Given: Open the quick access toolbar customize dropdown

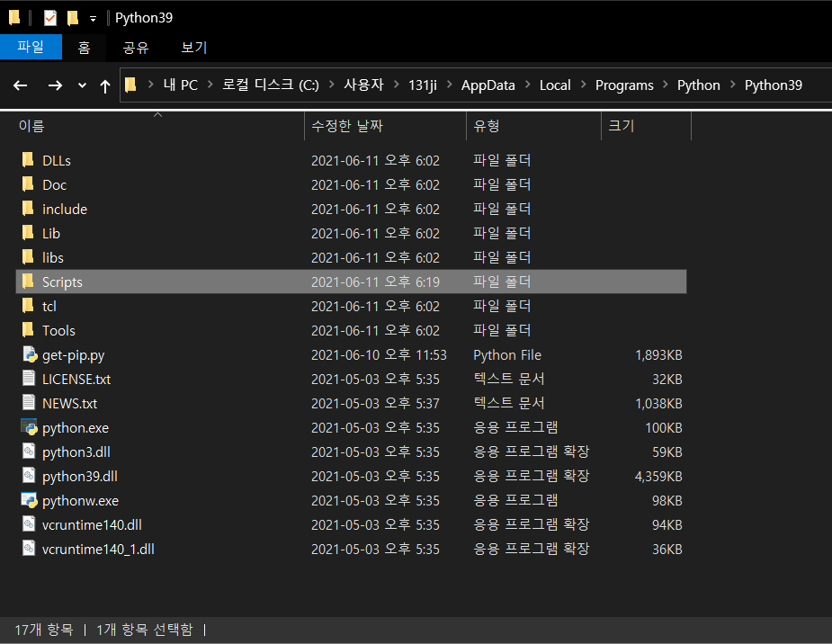Looking at the screenshot, I should [93, 19].
